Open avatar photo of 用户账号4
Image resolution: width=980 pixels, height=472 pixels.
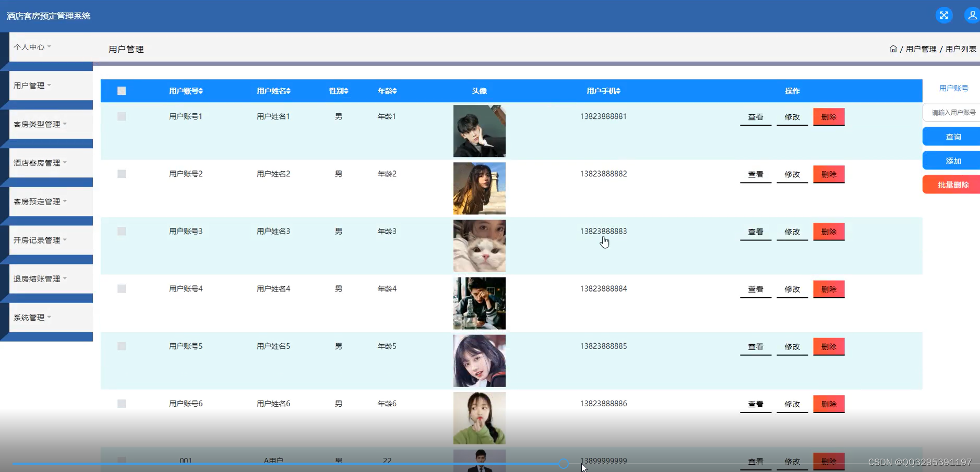[479, 303]
